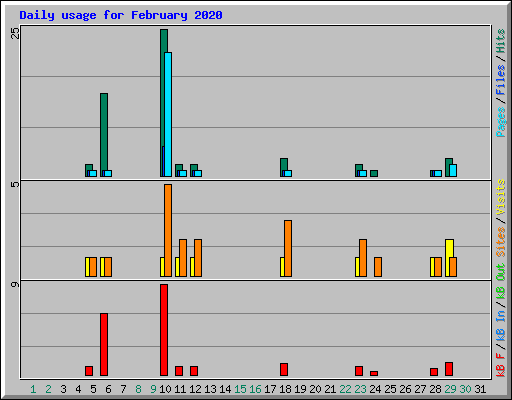Click the 'Files' legend label
Image resolution: width=512 pixels, height=400 pixels.
501,80
